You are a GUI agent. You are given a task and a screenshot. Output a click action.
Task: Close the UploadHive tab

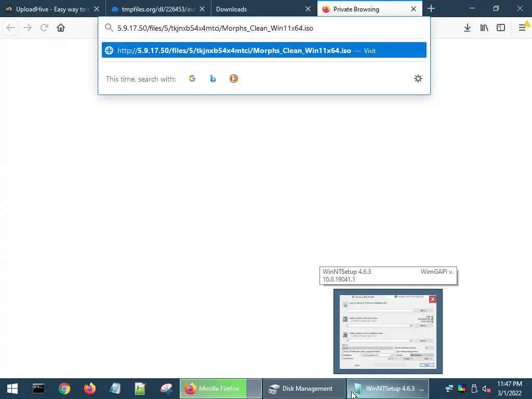coord(97,9)
